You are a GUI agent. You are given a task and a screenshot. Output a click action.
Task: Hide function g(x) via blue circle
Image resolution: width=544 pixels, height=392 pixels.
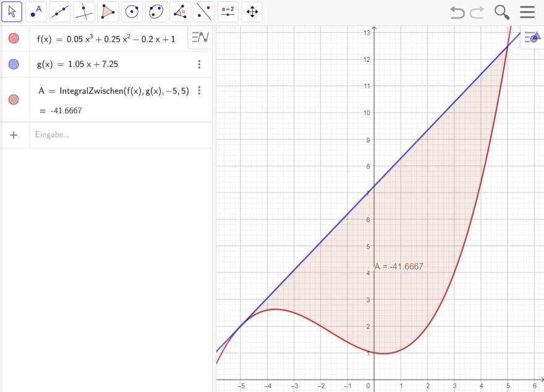pos(14,64)
